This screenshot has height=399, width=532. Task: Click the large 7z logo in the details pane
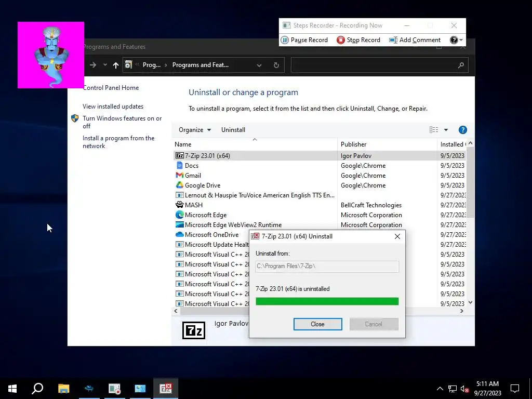click(194, 330)
